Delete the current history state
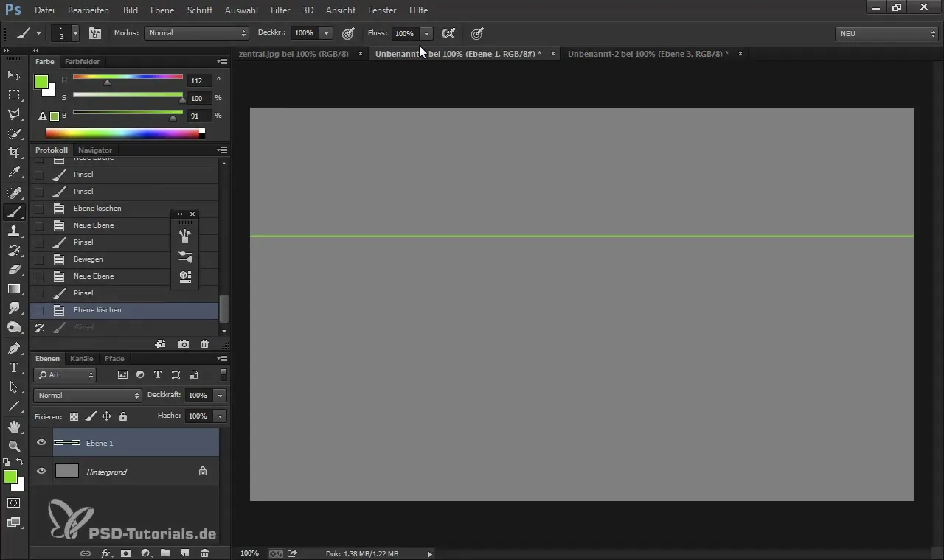Screen dimensions: 944x560 click(205, 344)
